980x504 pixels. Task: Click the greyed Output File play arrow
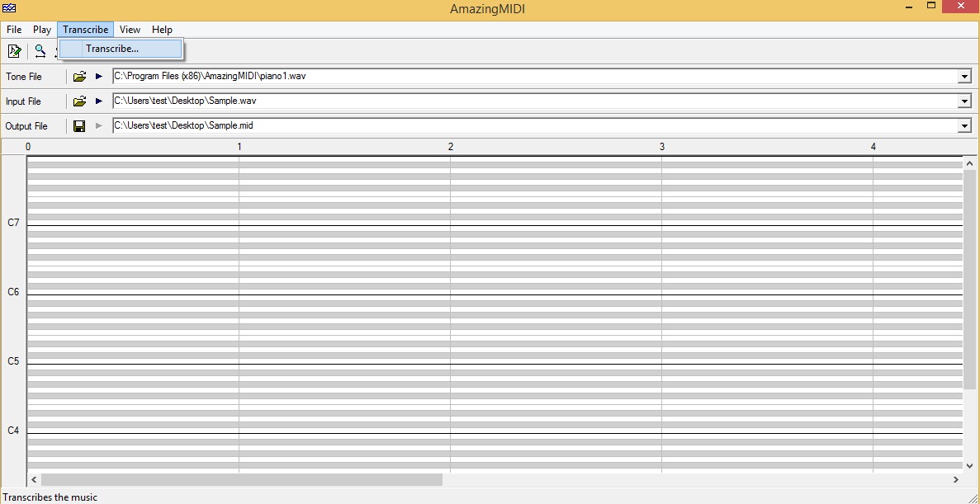(99, 126)
